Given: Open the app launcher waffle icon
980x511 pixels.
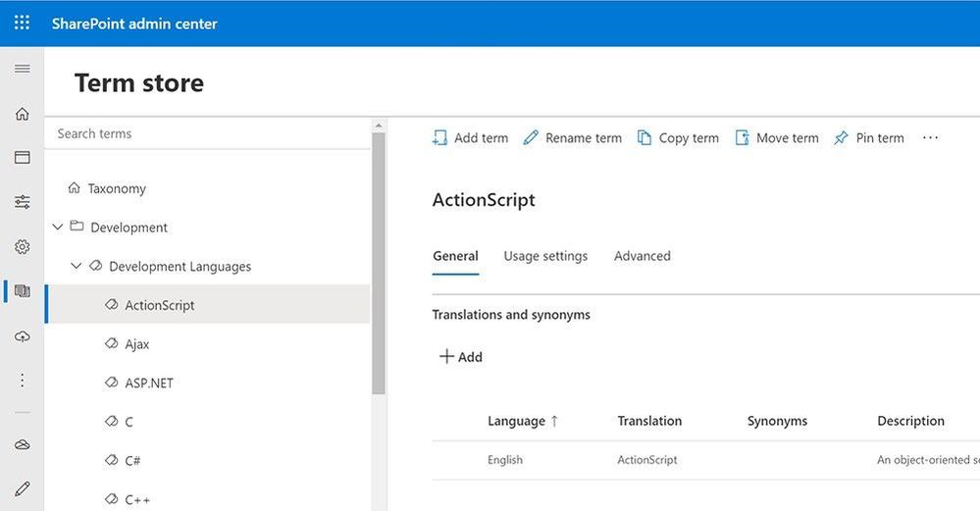Looking at the screenshot, I should point(22,24).
